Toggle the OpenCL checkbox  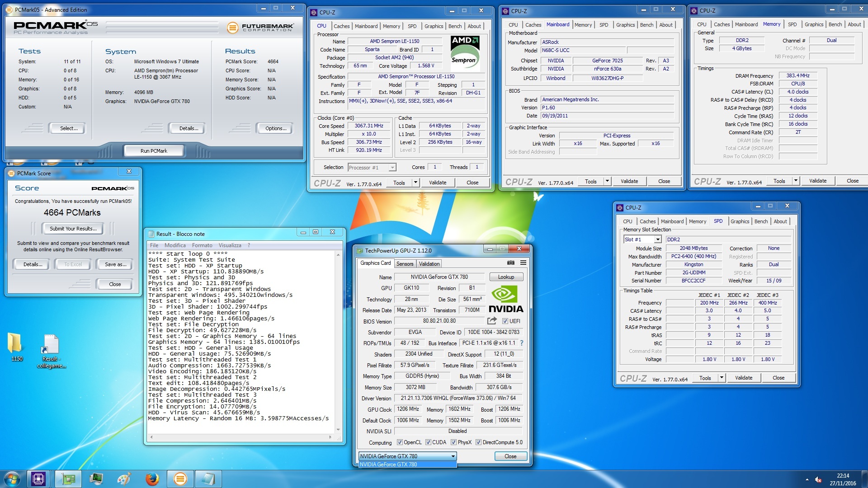click(399, 442)
